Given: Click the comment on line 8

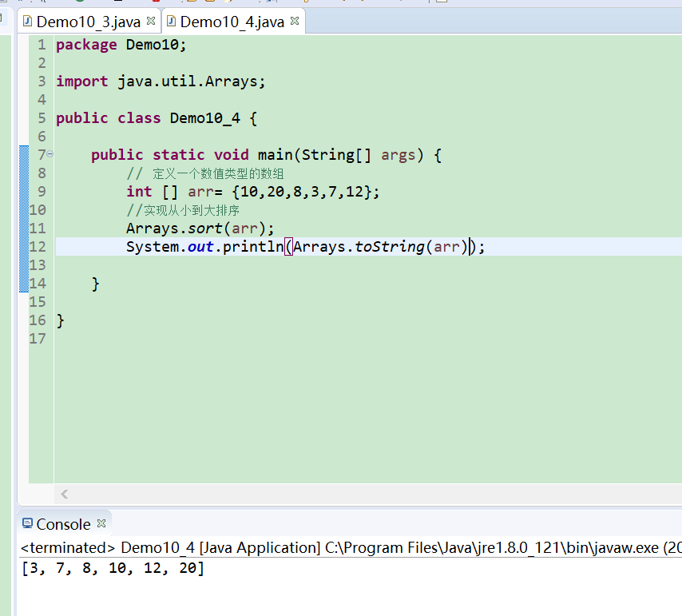Looking at the screenshot, I should pos(205,174).
